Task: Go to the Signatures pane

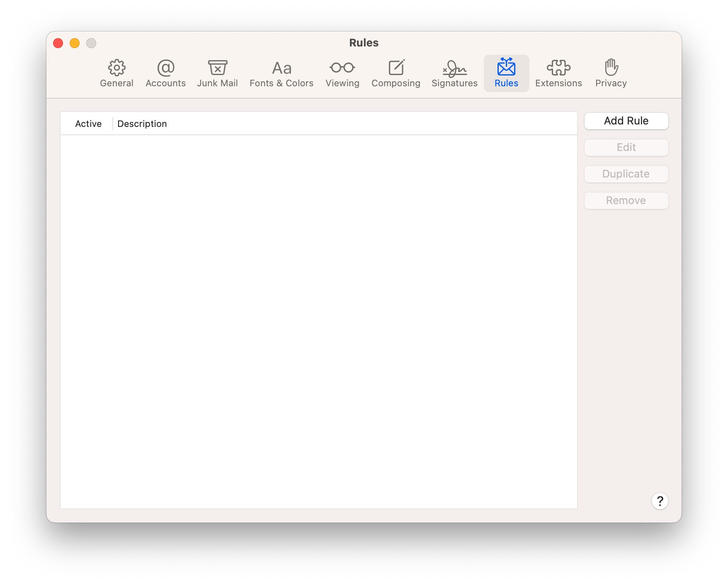Action: (454, 73)
